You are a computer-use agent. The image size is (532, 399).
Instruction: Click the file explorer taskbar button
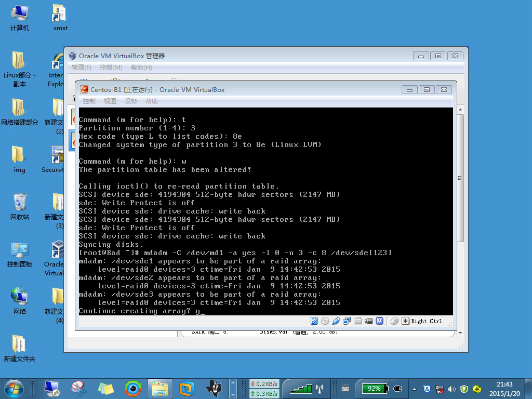[160, 389]
